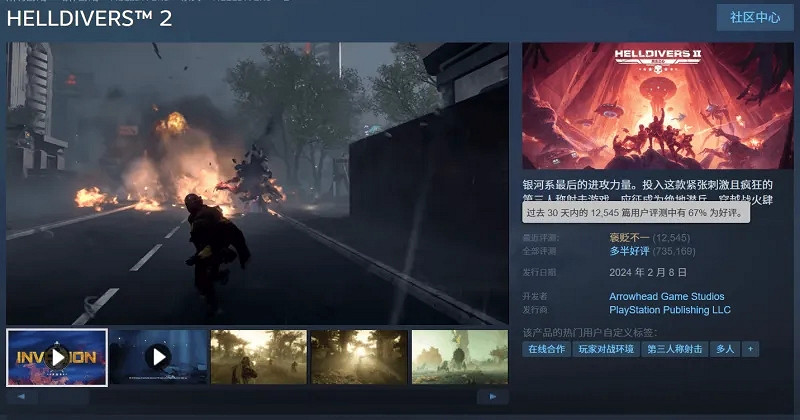Click the plus button to add tags
Image resolution: width=800 pixels, height=420 pixels.
click(x=750, y=349)
